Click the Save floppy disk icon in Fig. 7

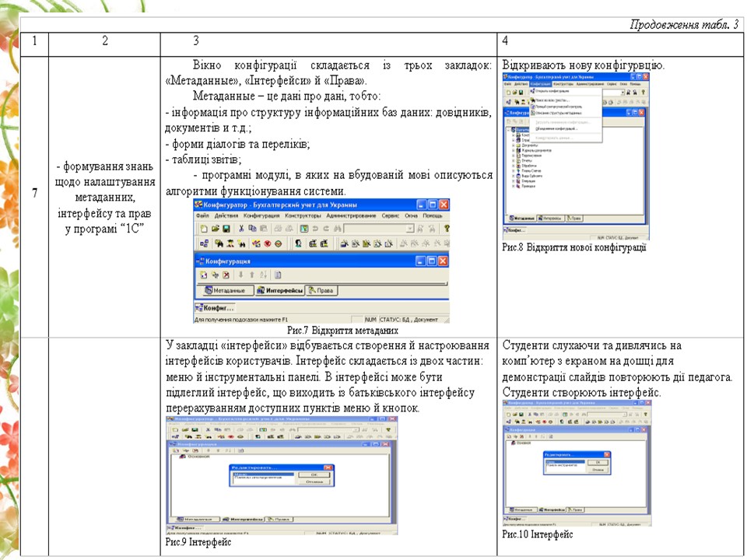(x=226, y=229)
